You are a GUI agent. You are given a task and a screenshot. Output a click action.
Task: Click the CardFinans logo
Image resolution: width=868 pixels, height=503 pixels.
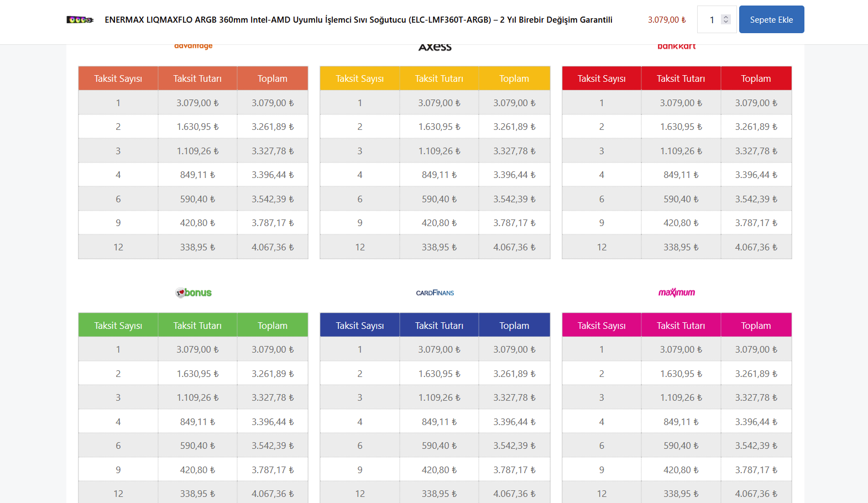pyautogui.click(x=435, y=292)
